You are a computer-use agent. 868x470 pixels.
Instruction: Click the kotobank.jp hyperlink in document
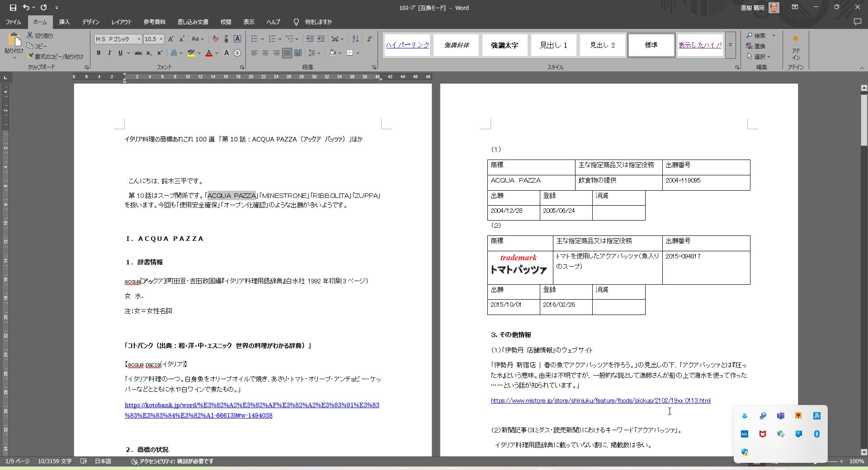pyautogui.click(x=252, y=405)
